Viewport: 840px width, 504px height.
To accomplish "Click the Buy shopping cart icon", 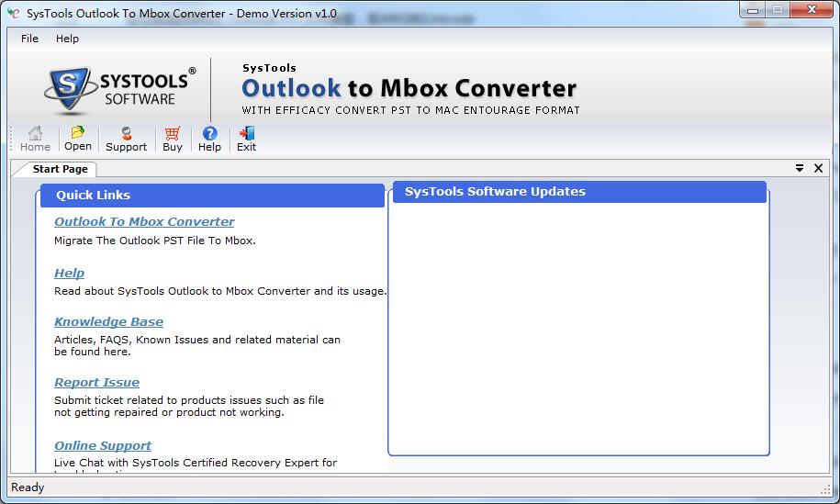I will point(173,139).
